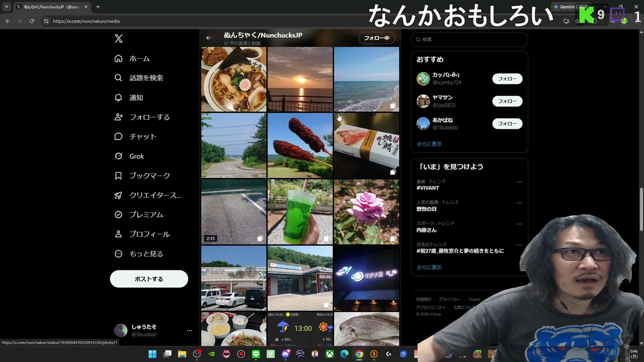Open the green drink cup photo
This screenshot has width=644, height=362.
300,212
